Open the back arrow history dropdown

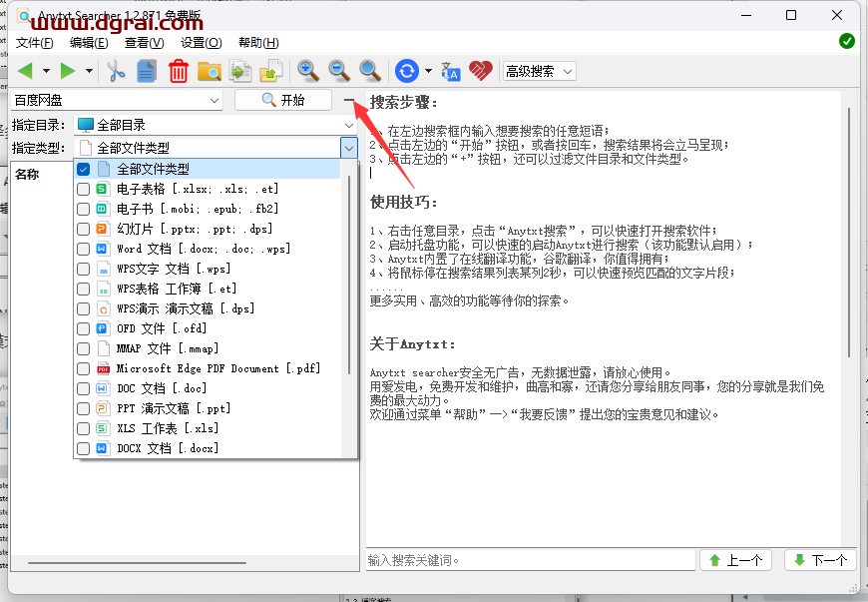pyautogui.click(x=47, y=71)
